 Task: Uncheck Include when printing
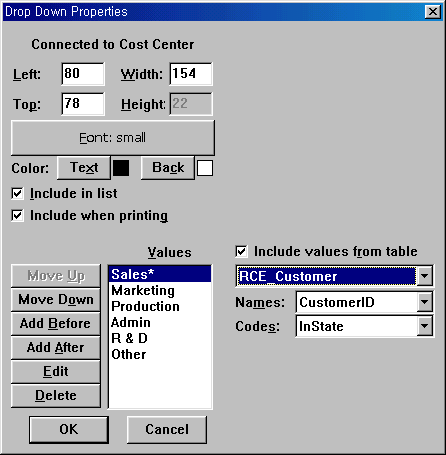click(x=17, y=216)
